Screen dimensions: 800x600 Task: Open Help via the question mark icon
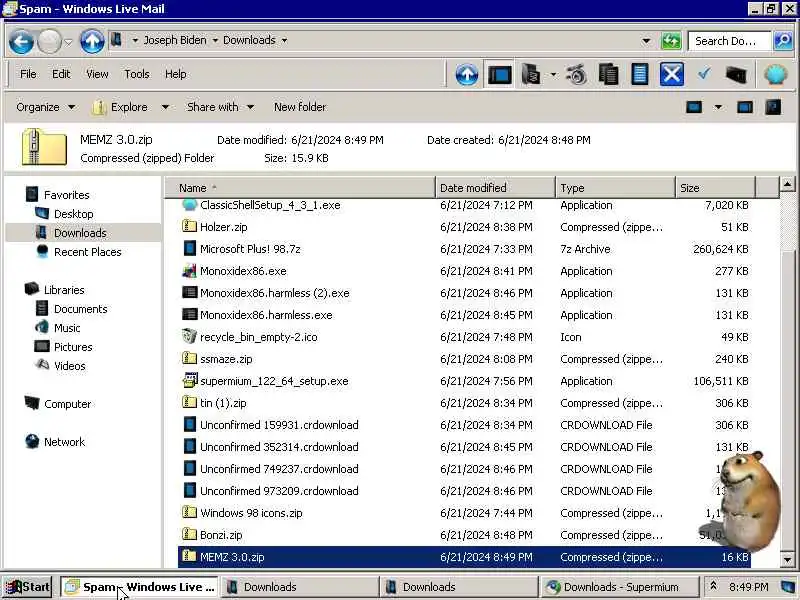click(773, 107)
